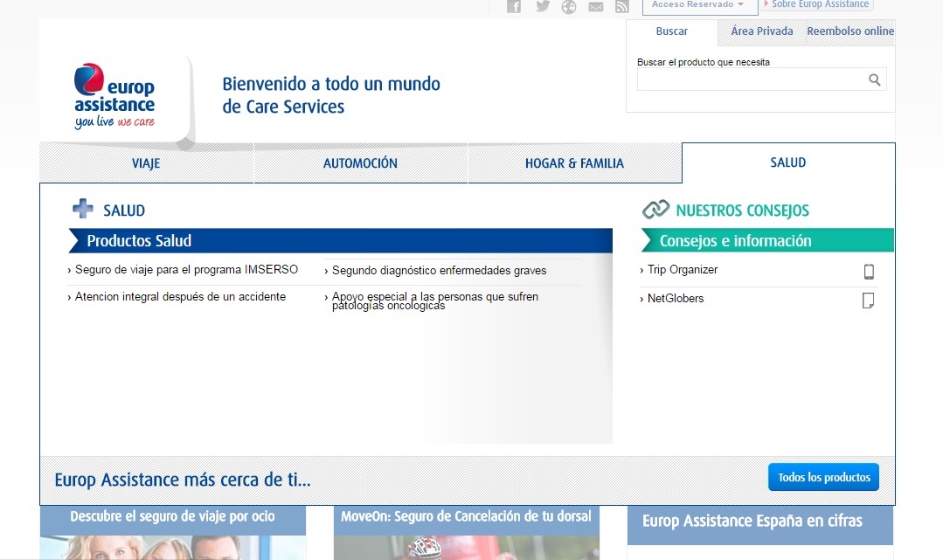Image resolution: width=943 pixels, height=560 pixels.
Task: Open Apoyo especial patologías oncológicas link
Action: (x=435, y=301)
